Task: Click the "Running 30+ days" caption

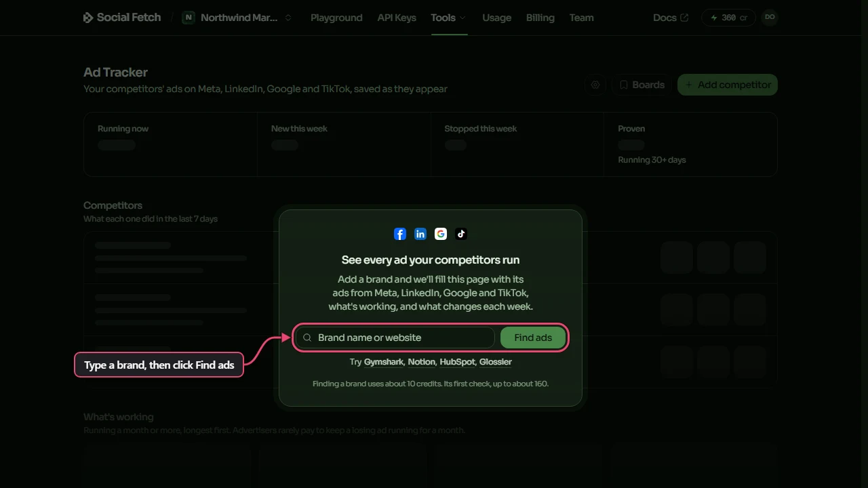Action: [652, 160]
